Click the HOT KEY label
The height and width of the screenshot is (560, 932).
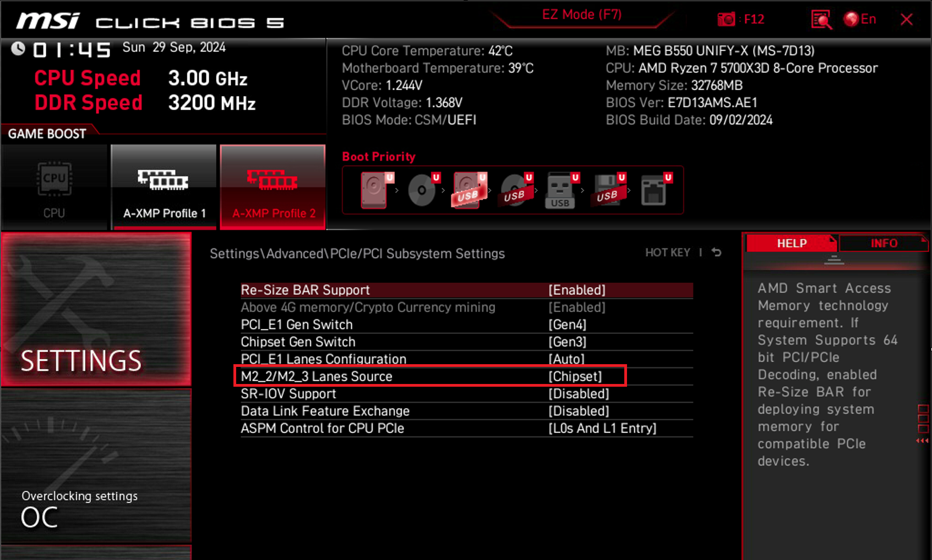coord(667,252)
